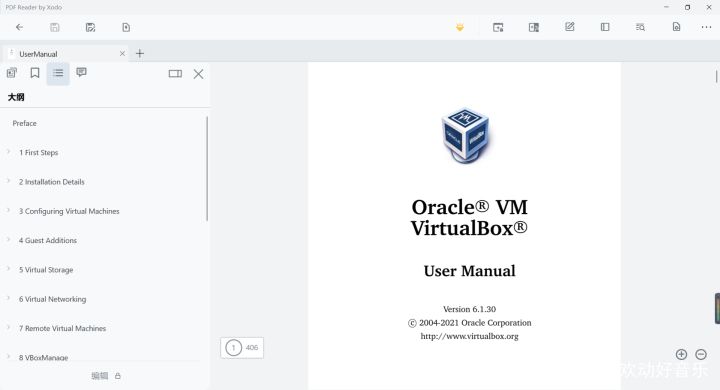Toggle the navigation sidebar toolbar icon
The height and width of the screenshot is (390, 720).
605,27
